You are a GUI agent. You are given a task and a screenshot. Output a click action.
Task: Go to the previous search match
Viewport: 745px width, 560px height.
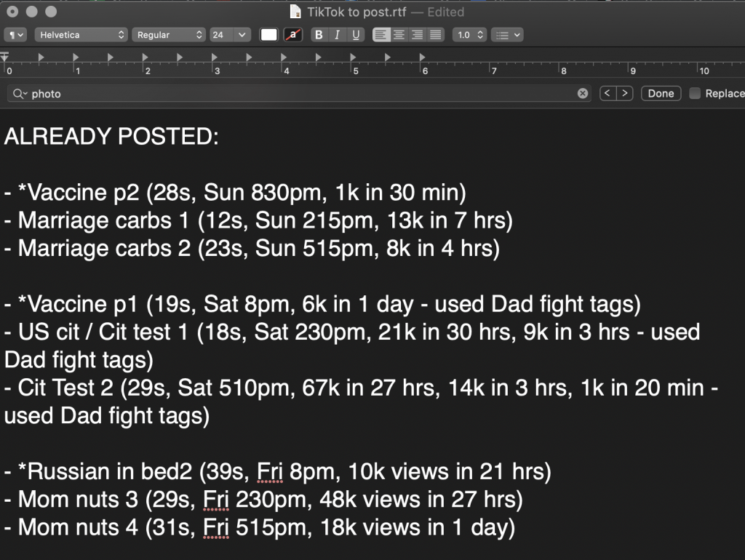[607, 94]
